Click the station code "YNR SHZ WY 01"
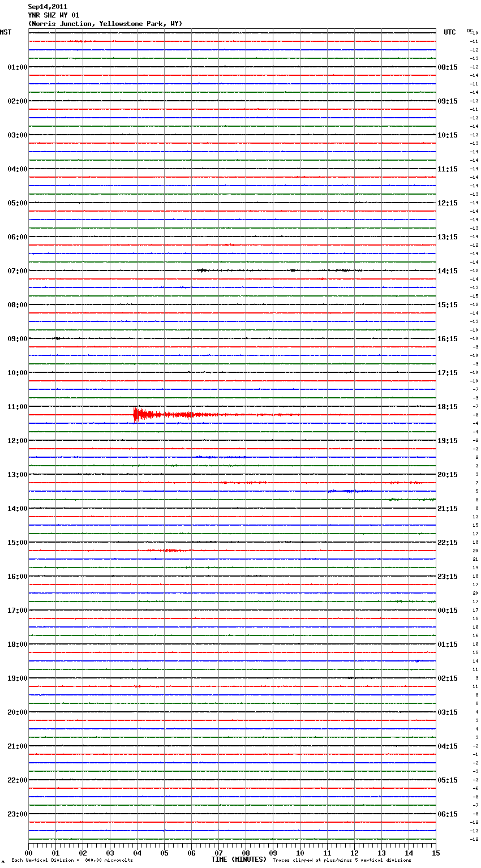This screenshot has height=868, width=481. pyautogui.click(x=54, y=15)
